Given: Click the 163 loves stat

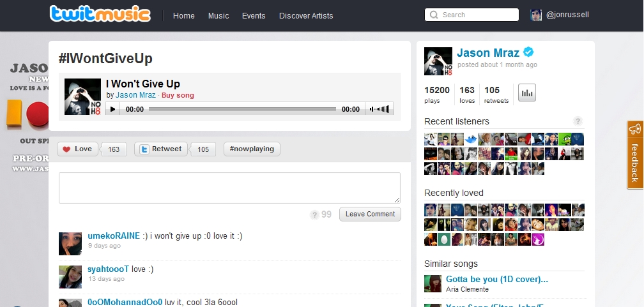Looking at the screenshot, I should (x=467, y=94).
